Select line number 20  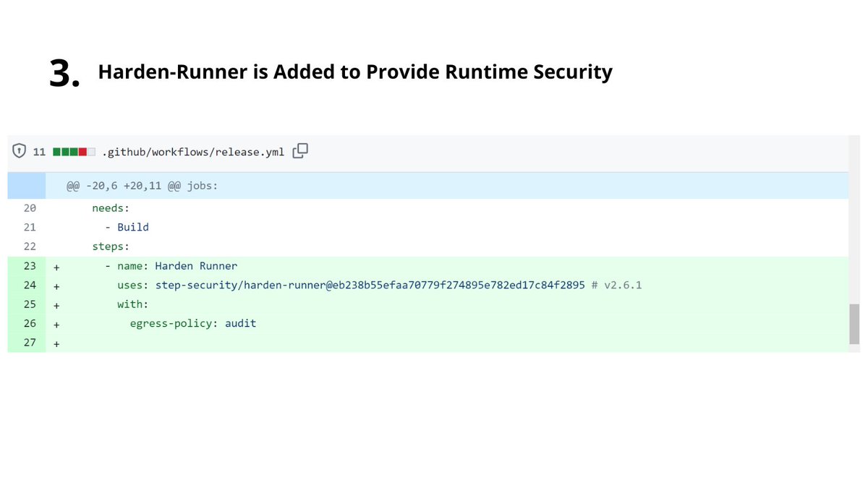(30, 207)
